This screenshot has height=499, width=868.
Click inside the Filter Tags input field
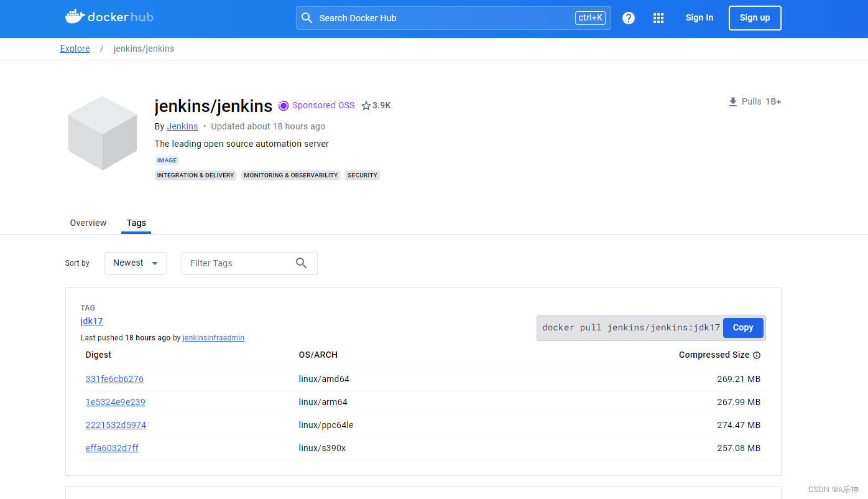[236, 263]
